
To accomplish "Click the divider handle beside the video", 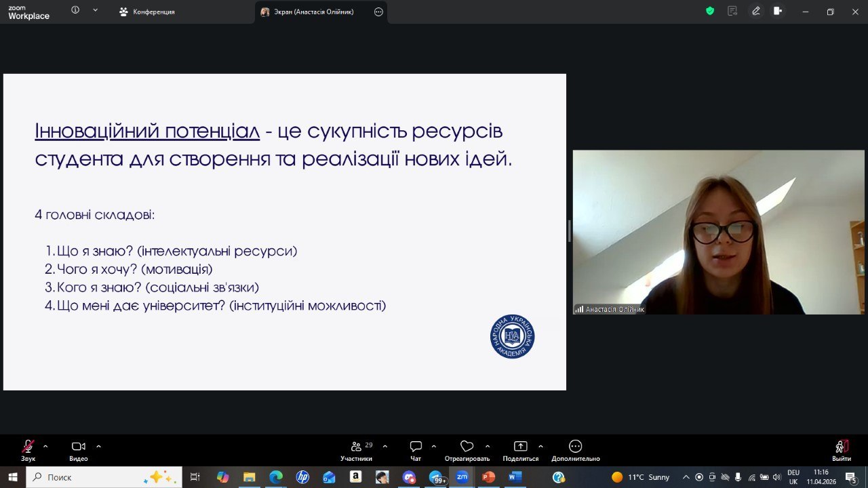I will (x=570, y=231).
